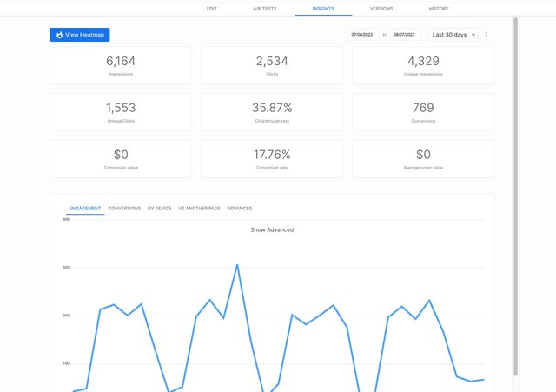The width and height of the screenshot is (556, 392).
Task: Open the three-dot more options menu
Action: [486, 35]
